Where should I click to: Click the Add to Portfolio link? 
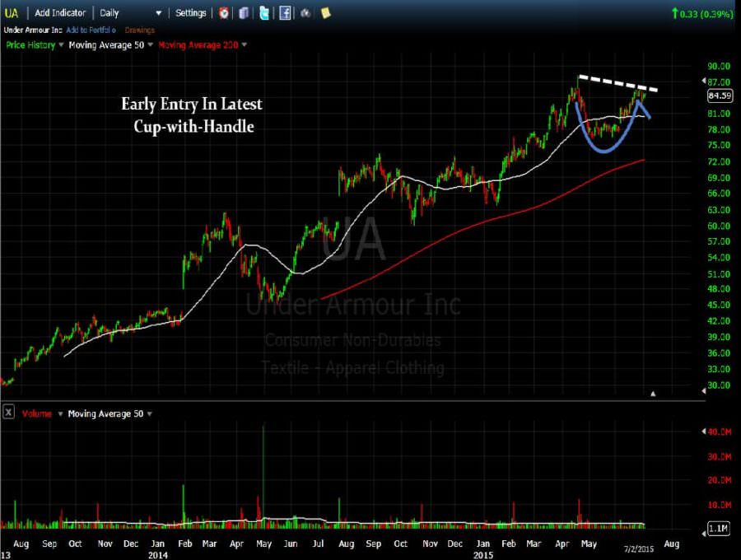point(91,30)
